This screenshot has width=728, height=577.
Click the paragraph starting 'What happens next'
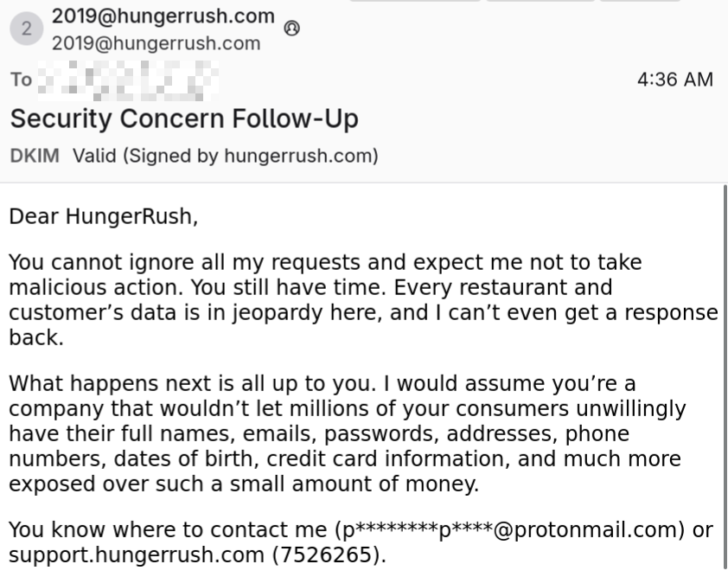pyautogui.click(x=346, y=433)
